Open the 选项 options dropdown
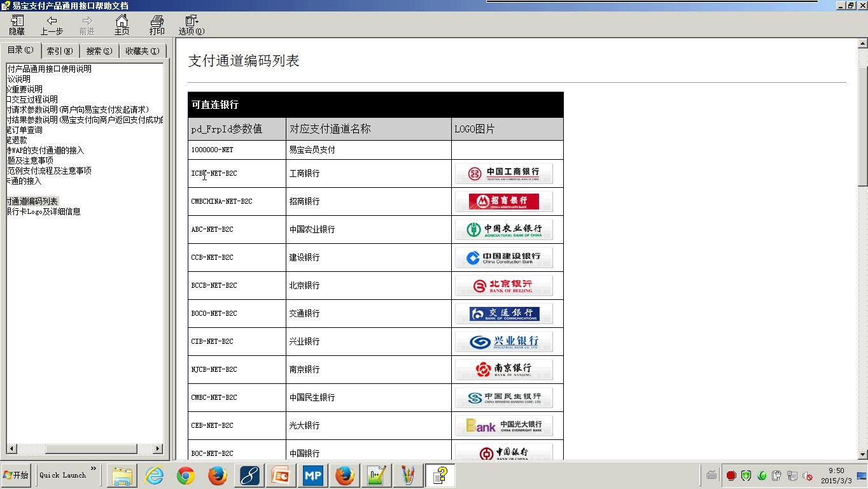Screen dimensions: 868x489 (191, 25)
